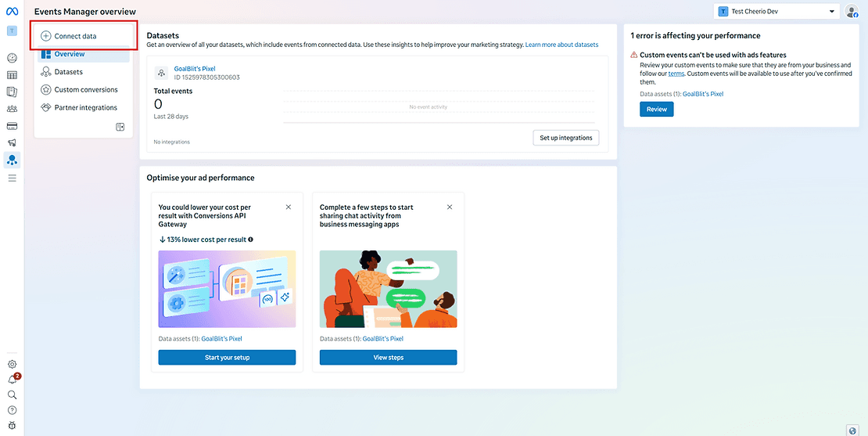Viewport: 868px width, 436px height.
Task: Click the plus icon beside Connect data
Action: click(x=46, y=36)
